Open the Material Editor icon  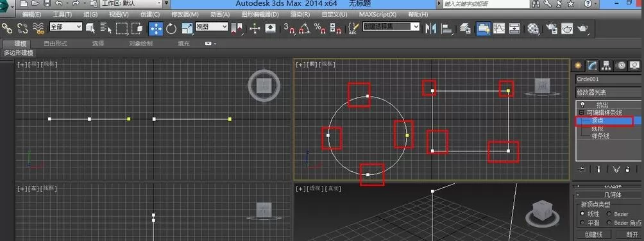pos(533,28)
